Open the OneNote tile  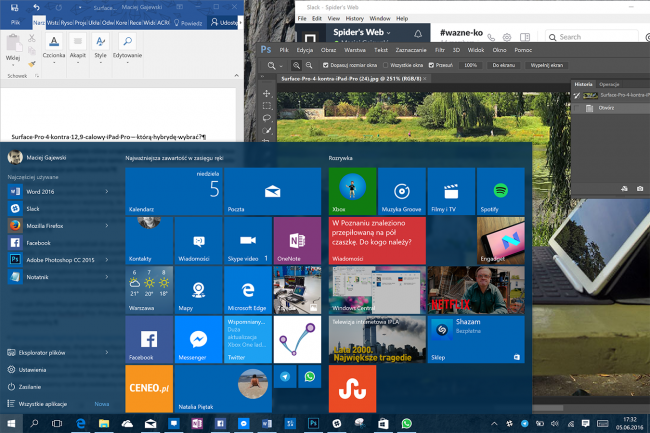[297, 240]
